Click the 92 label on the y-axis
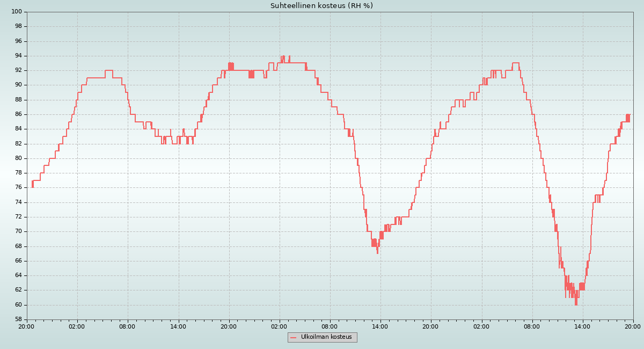This screenshot has width=644, height=349. click(18, 70)
